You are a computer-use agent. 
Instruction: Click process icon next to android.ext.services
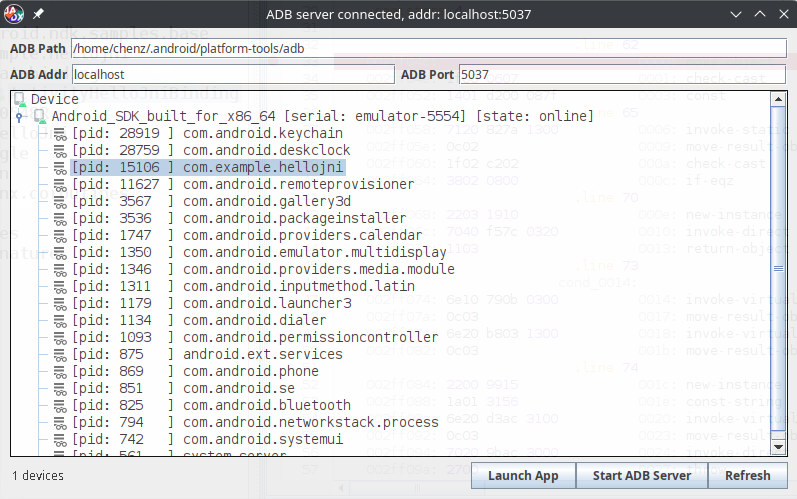60,355
